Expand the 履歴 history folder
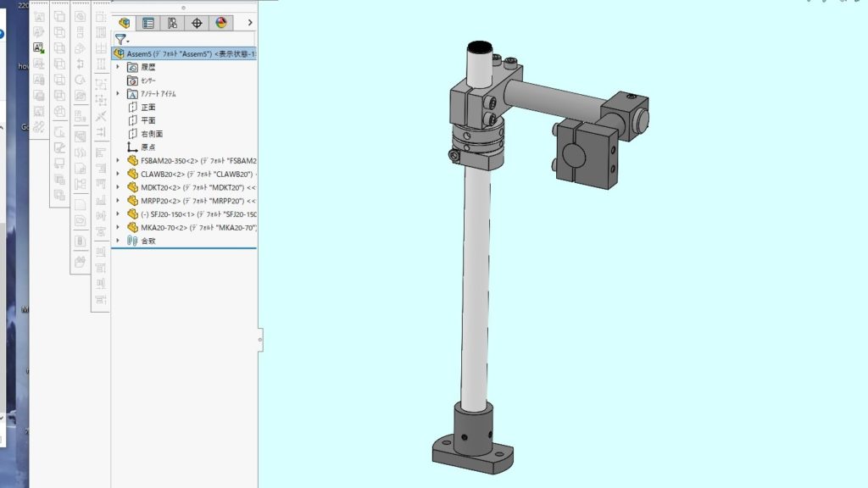The width and height of the screenshot is (868, 488). 118,66
